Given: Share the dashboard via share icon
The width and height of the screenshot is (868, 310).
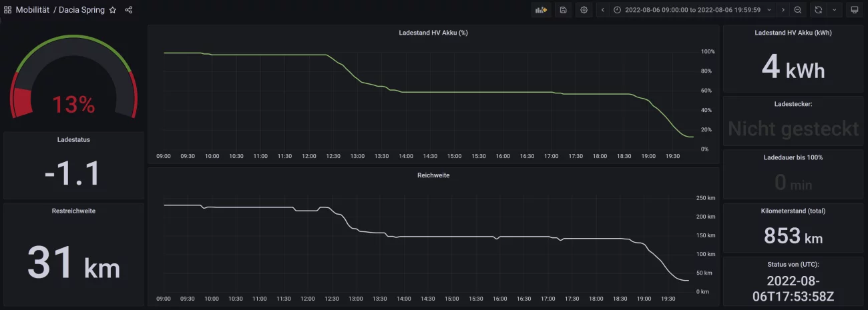Looking at the screenshot, I should 129,10.
